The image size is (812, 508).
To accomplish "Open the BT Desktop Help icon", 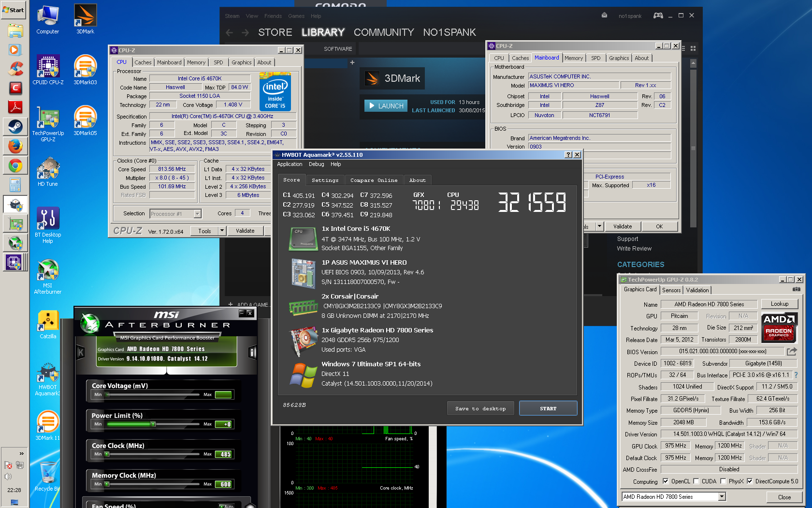I will [x=48, y=225].
